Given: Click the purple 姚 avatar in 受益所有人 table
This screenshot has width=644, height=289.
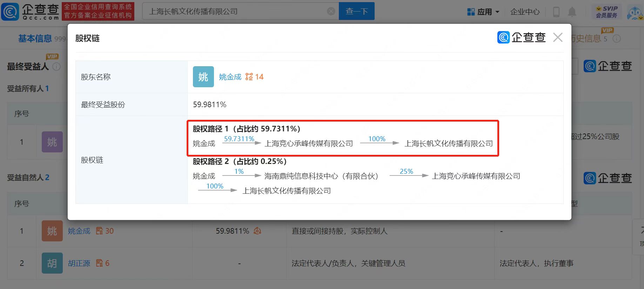Looking at the screenshot, I should click(52, 142).
